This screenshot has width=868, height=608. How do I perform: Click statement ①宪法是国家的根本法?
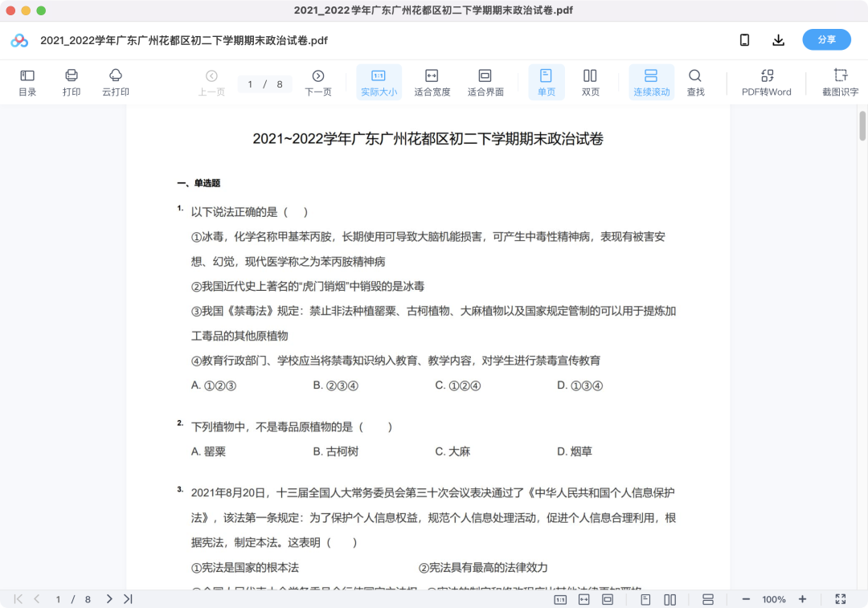click(244, 567)
